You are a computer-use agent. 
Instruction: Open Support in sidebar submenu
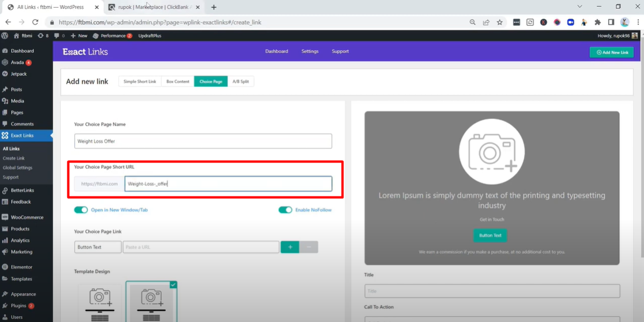click(x=11, y=177)
